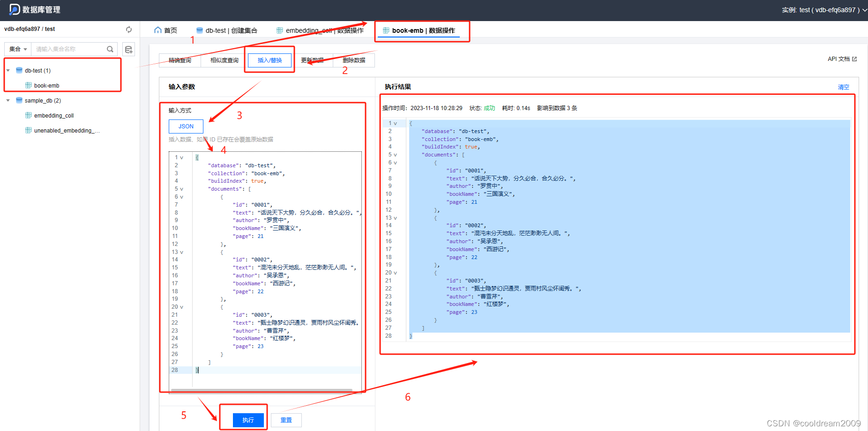Click the input editor horizontal scrollbar

coord(262,390)
